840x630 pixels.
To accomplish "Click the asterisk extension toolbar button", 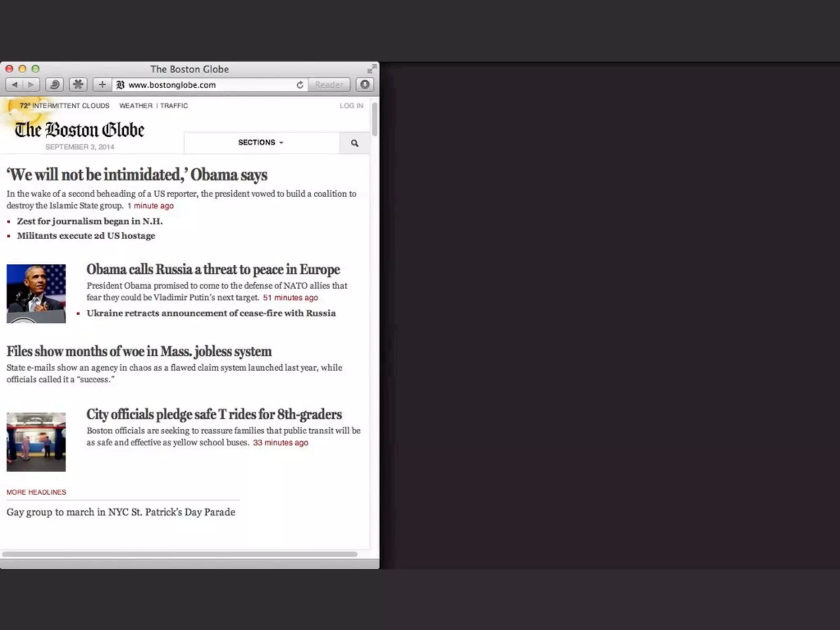I will click(78, 85).
